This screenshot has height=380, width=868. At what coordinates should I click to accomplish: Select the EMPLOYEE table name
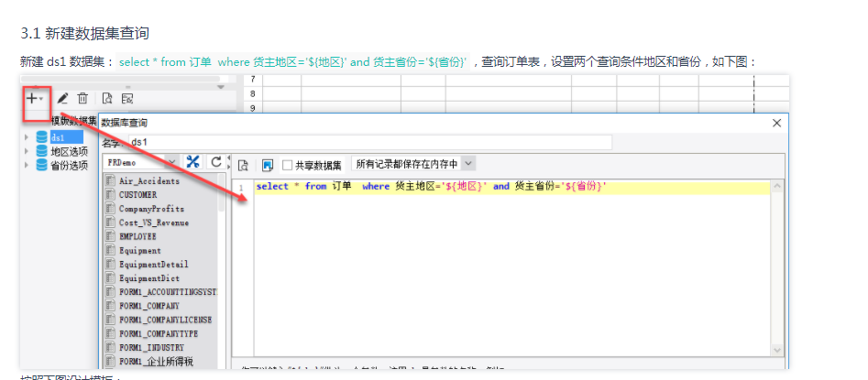(x=137, y=236)
